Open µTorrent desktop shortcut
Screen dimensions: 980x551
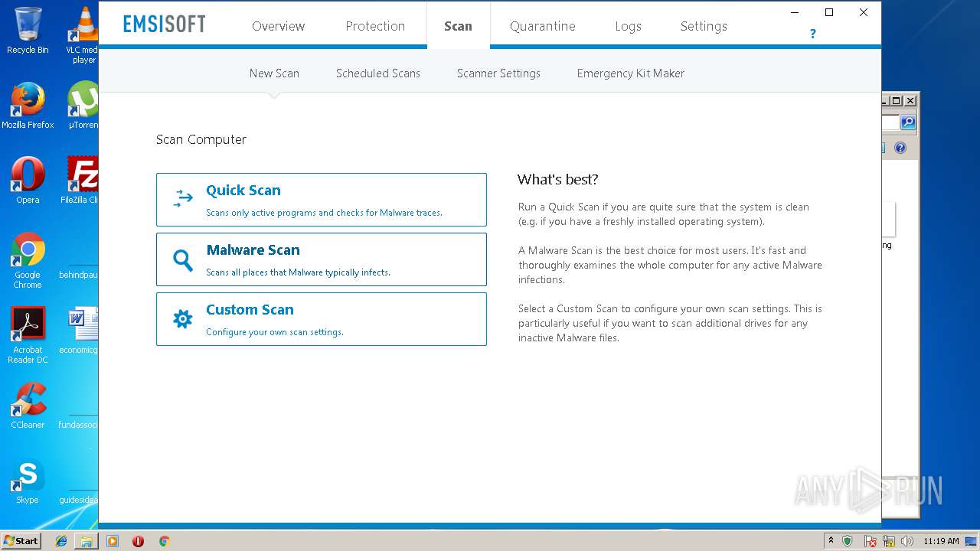(x=83, y=106)
